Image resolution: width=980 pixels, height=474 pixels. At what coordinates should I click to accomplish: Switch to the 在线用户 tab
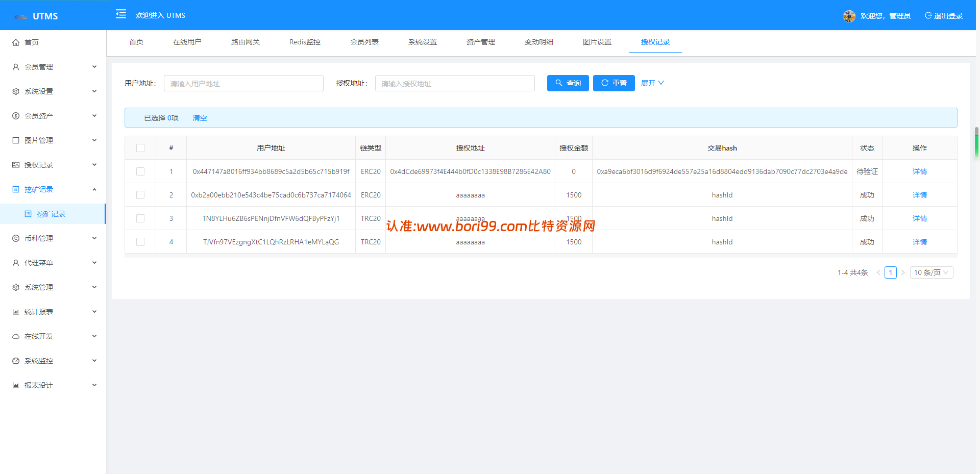187,42
